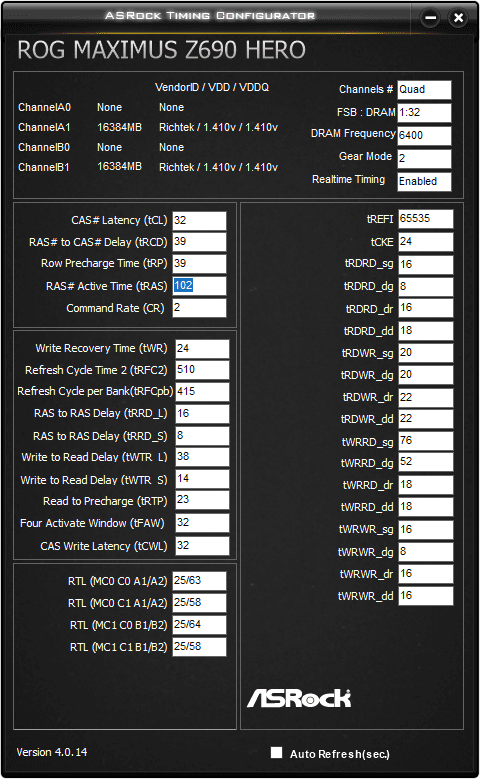Select the Gear Mode value field
The height and width of the screenshot is (780, 480).
click(424, 159)
